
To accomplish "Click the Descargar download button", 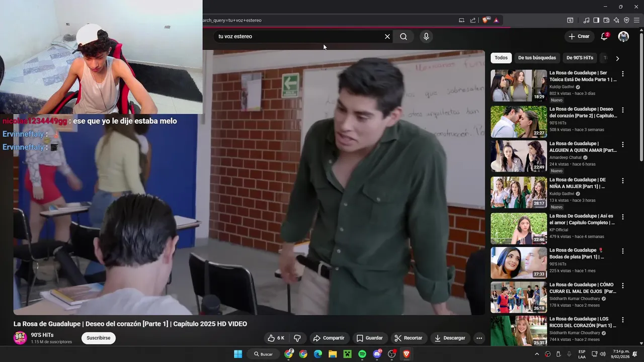I will click(x=450, y=338).
